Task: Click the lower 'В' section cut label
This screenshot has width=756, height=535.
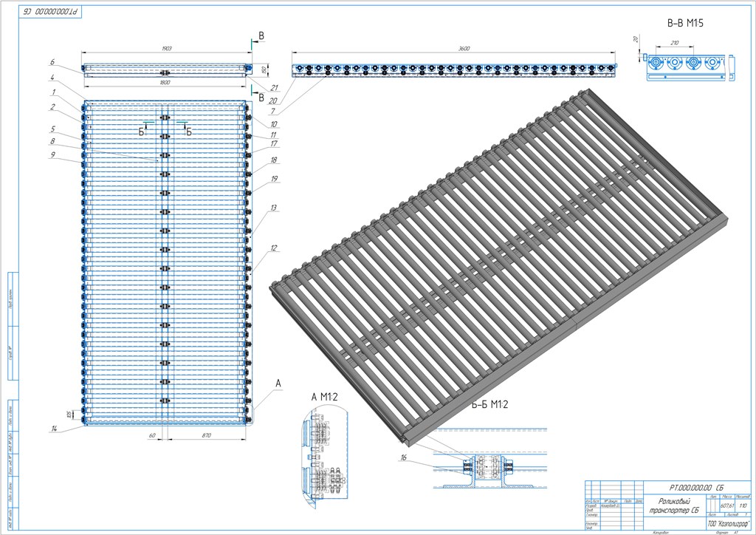Action: [x=261, y=98]
